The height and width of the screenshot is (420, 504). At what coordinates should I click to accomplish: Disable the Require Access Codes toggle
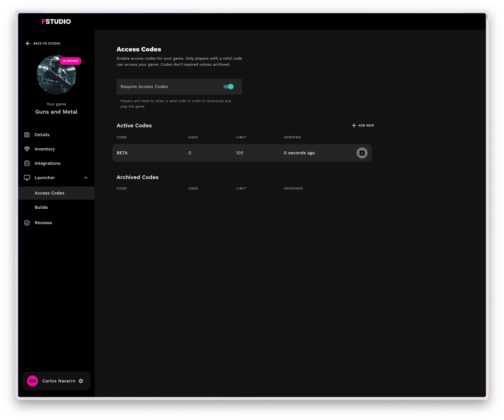228,87
